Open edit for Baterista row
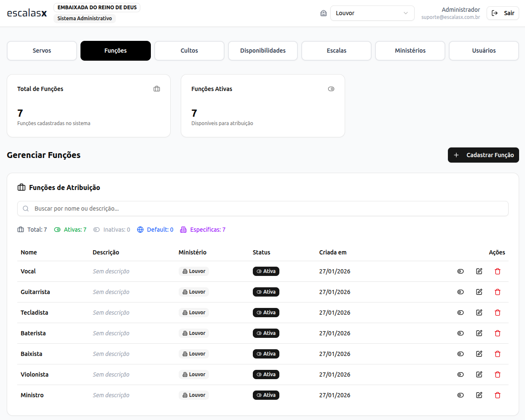The height and width of the screenshot is (420, 525). click(x=479, y=333)
